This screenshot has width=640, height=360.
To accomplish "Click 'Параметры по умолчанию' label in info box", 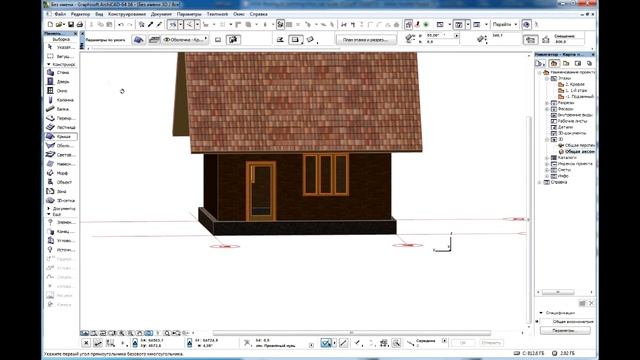I will pos(105,40).
